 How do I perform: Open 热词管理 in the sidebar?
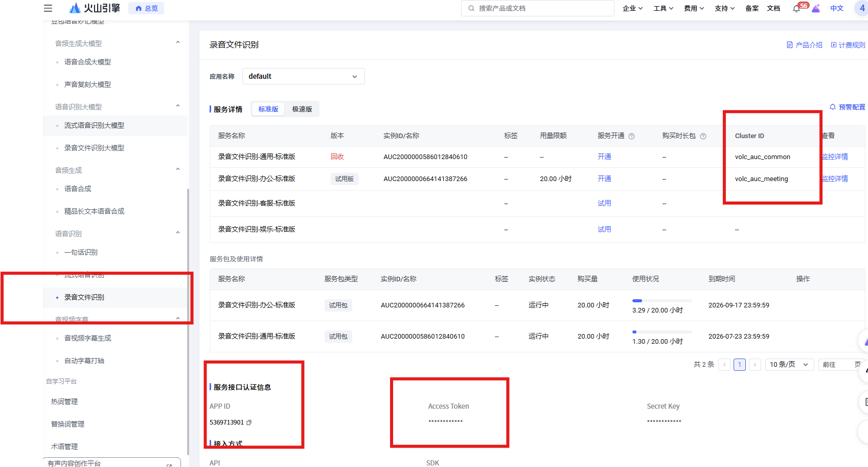coord(64,402)
